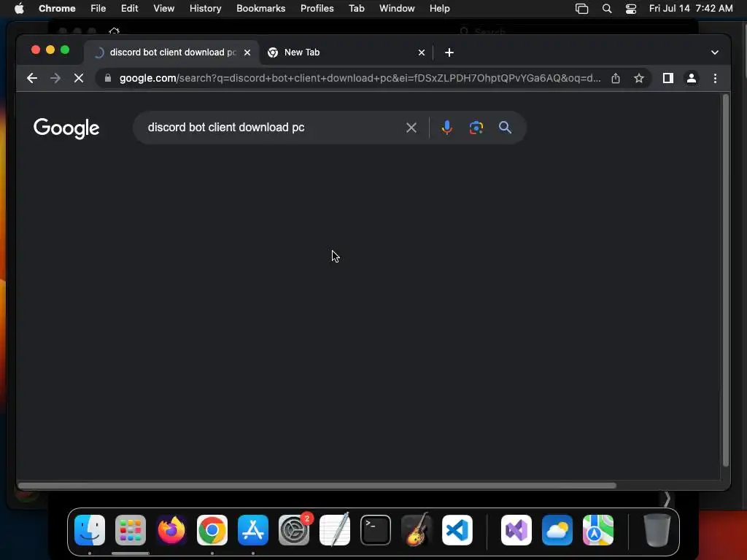747x560 pixels.
Task: Start a search by voice
Action: point(447,128)
